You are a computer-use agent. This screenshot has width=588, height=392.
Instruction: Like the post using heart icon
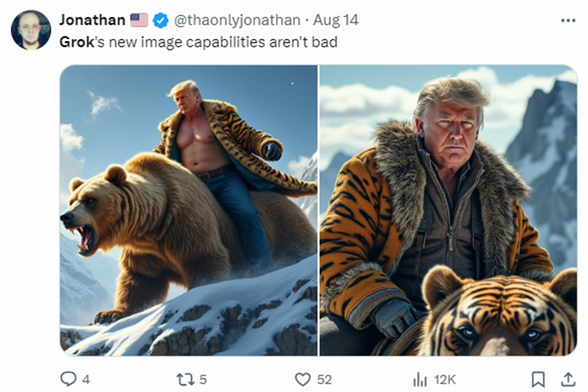[x=302, y=379]
